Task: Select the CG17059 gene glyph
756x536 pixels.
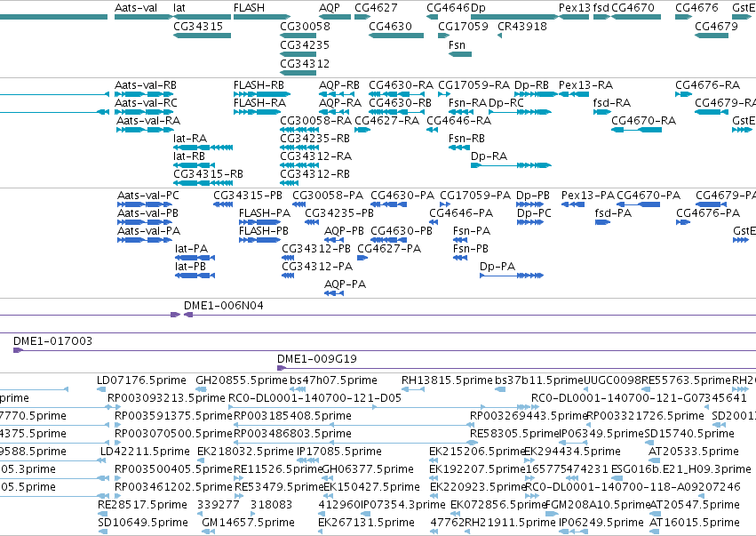Action: (443, 36)
